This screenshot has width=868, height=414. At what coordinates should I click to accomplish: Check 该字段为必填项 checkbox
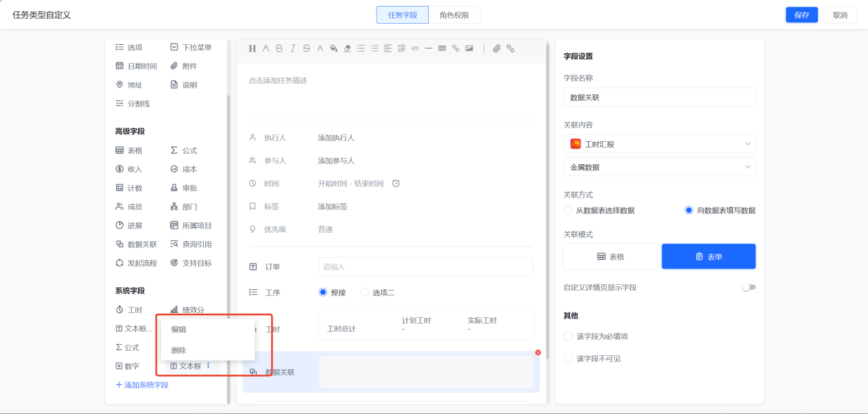click(x=568, y=336)
